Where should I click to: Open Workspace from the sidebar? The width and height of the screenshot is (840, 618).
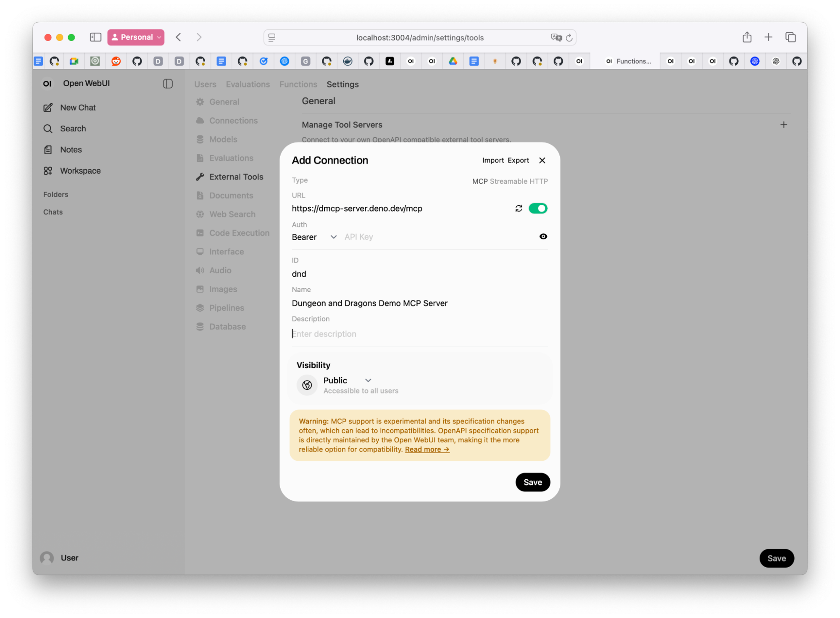click(80, 171)
